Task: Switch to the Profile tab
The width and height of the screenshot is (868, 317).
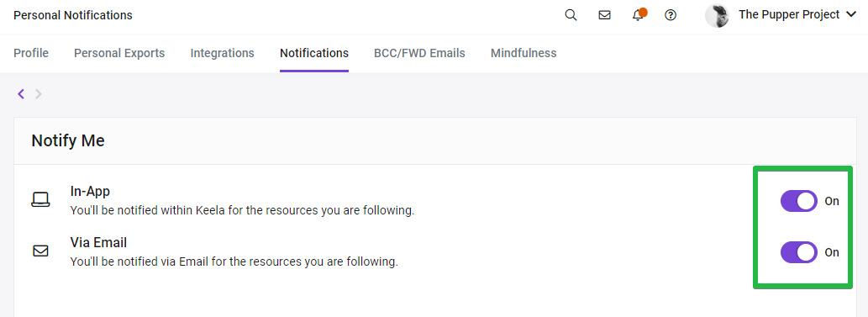Action: point(31,53)
